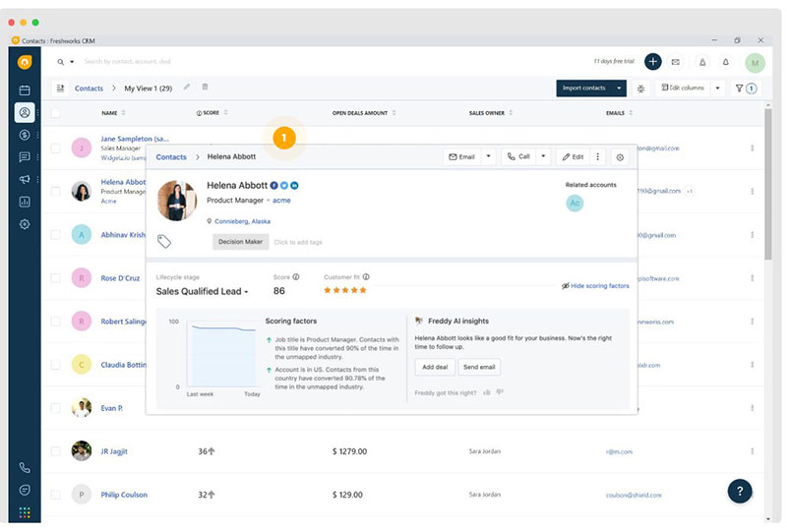The width and height of the screenshot is (787, 532).
Task: Click Contacts breadcrumb in the list header
Action: click(89, 89)
